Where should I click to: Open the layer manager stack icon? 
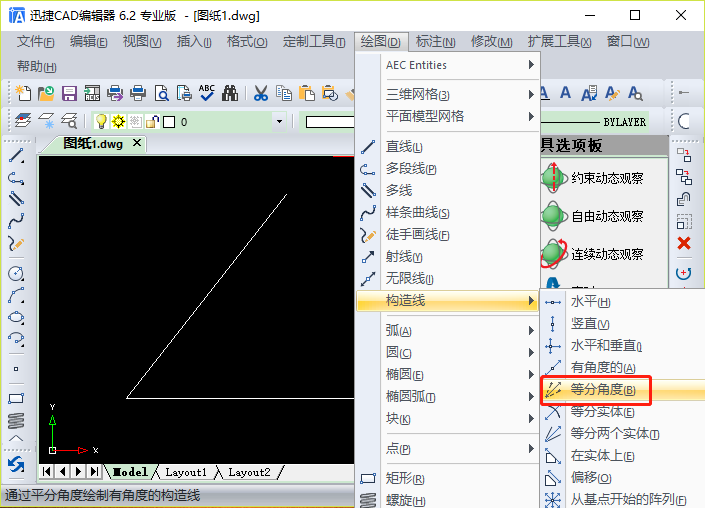point(23,120)
